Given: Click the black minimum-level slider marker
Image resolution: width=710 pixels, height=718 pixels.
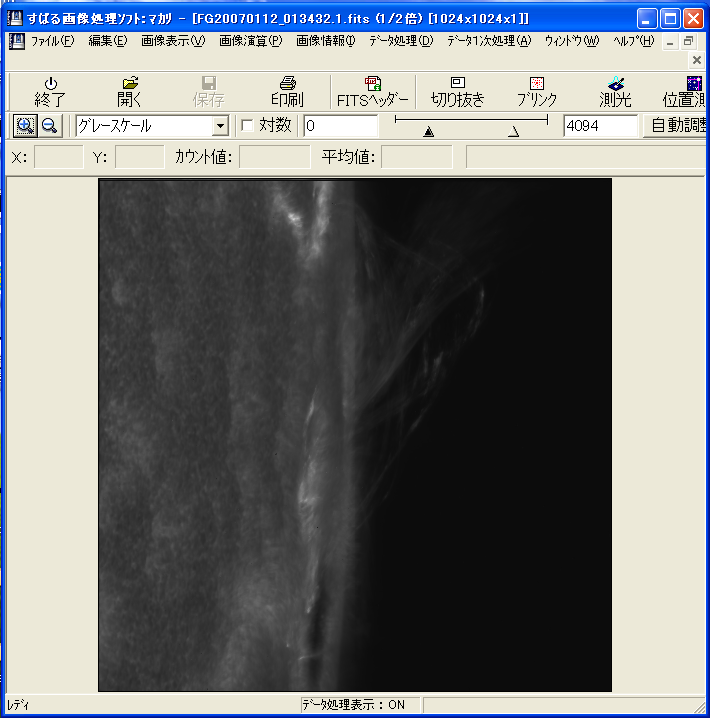Looking at the screenshot, I should click(x=429, y=131).
